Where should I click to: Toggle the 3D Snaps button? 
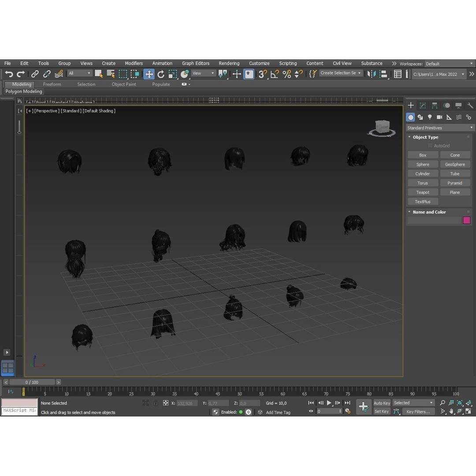point(263,74)
